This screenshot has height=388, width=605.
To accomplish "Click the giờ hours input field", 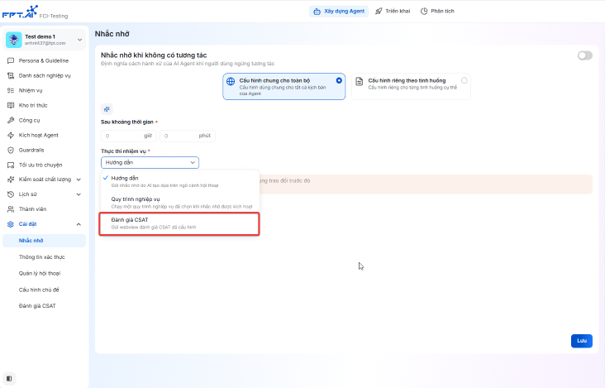I will pos(129,136).
